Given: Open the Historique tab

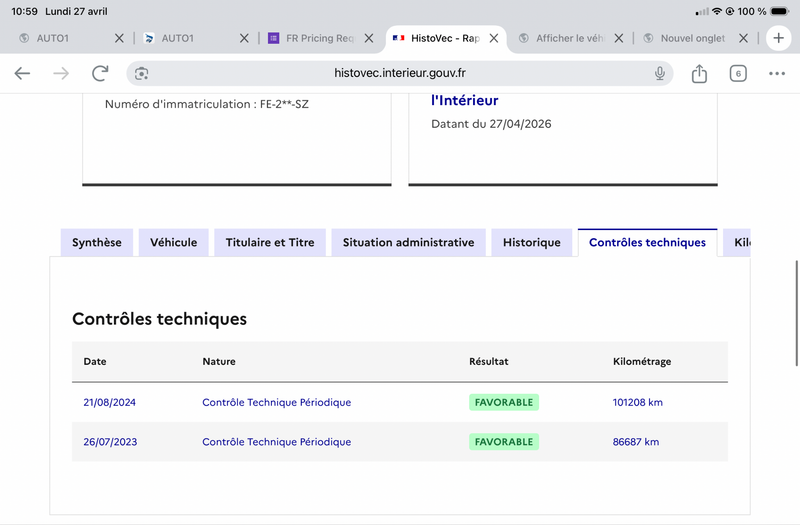Looking at the screenshot, I should point(532,242).
